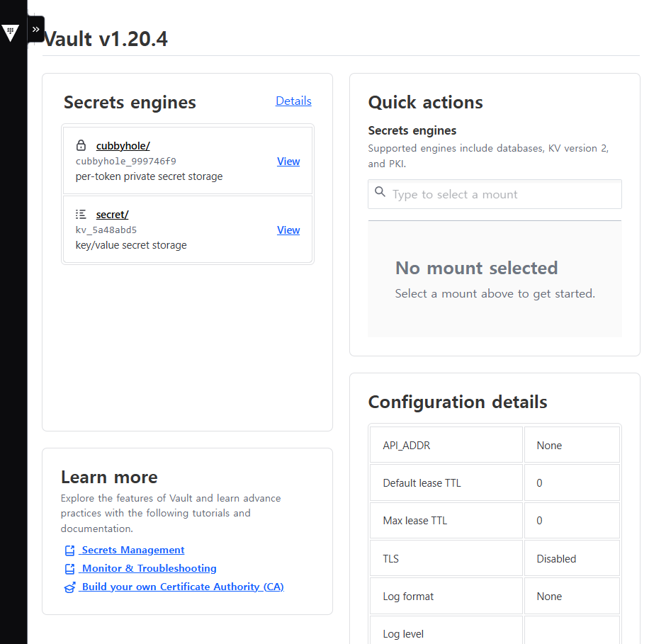Open the Secrets Management tutorial link
Image resolution: width=649 pixels, height=644 pixels.
(x=133, y=550)
